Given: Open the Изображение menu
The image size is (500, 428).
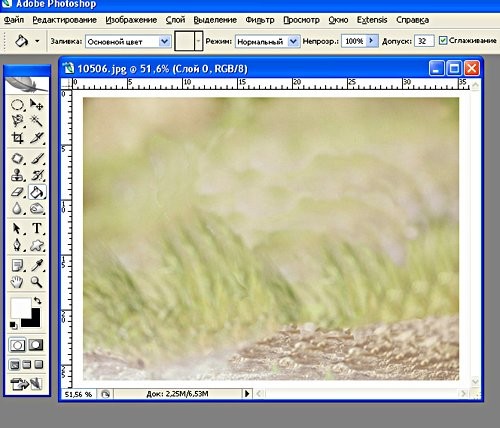Looking at the screenshot, I should coord(131,20).
